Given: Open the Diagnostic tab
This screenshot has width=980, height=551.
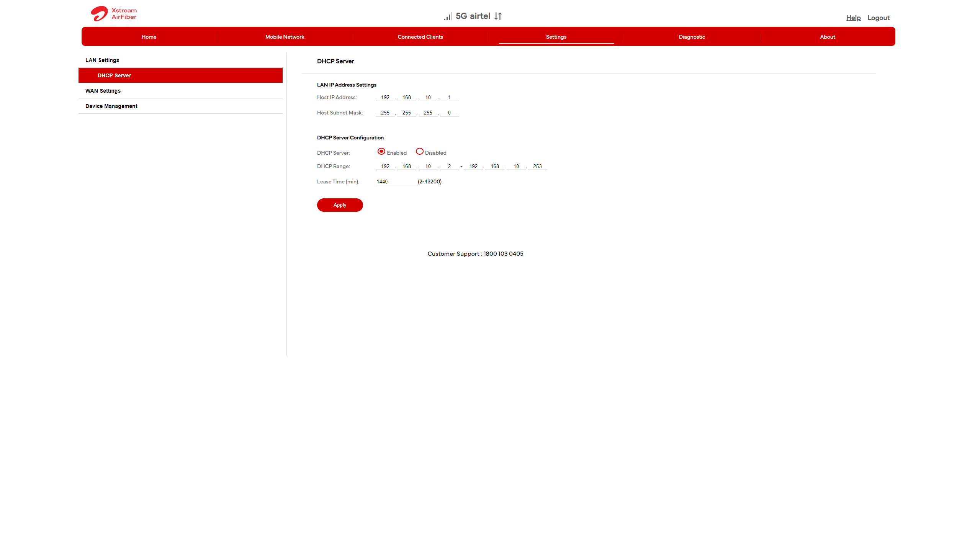Looking at the screenshot, I should click(692, 37).
